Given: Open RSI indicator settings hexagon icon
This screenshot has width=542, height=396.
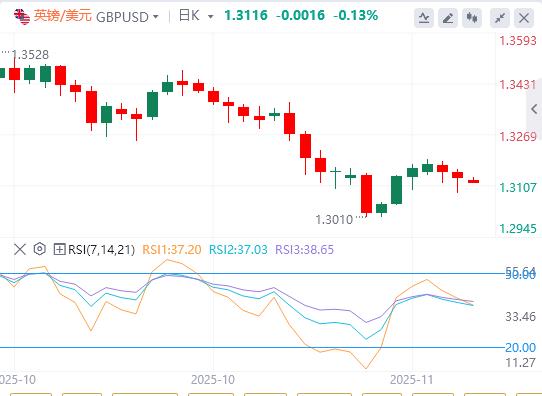Looking at the screenshot, I should click(x=40, y=249).
